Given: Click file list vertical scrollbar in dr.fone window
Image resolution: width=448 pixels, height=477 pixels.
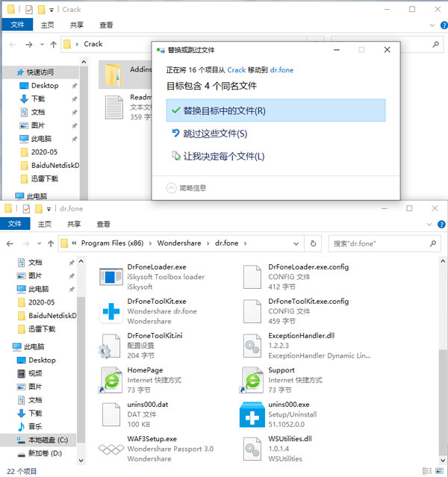Looking at the screenshot, I should [443, 402].
